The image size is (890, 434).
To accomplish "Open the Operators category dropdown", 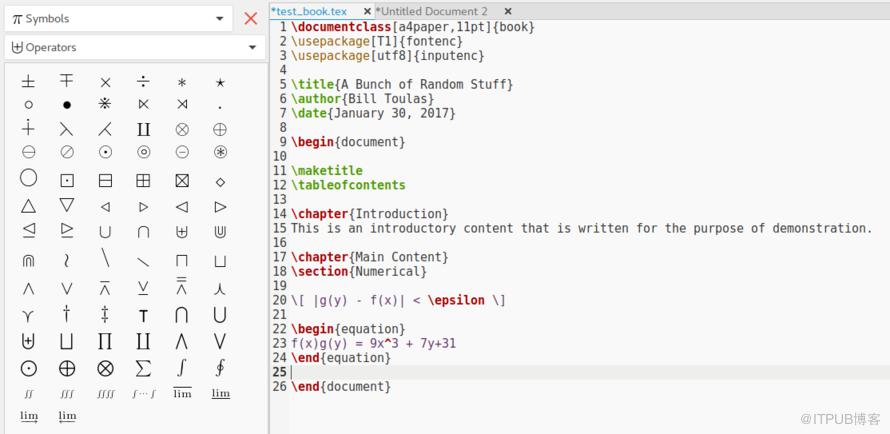I will pos(135,48).
